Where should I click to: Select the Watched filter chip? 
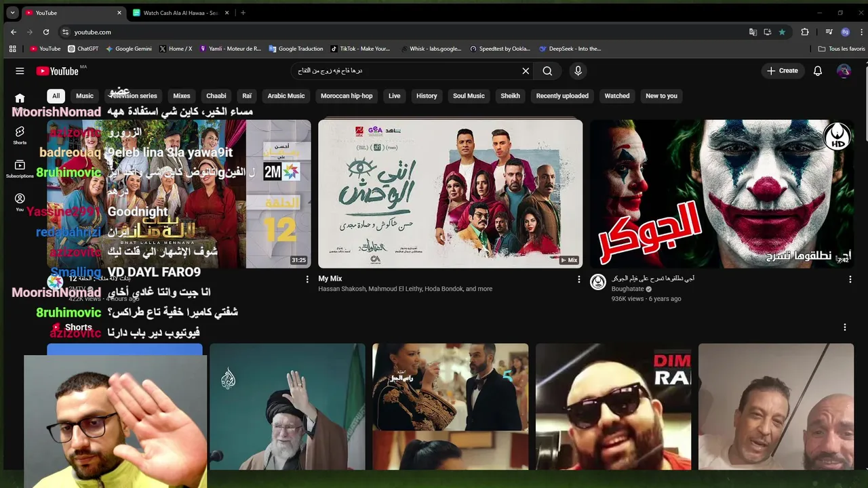(x=617, y=96)
